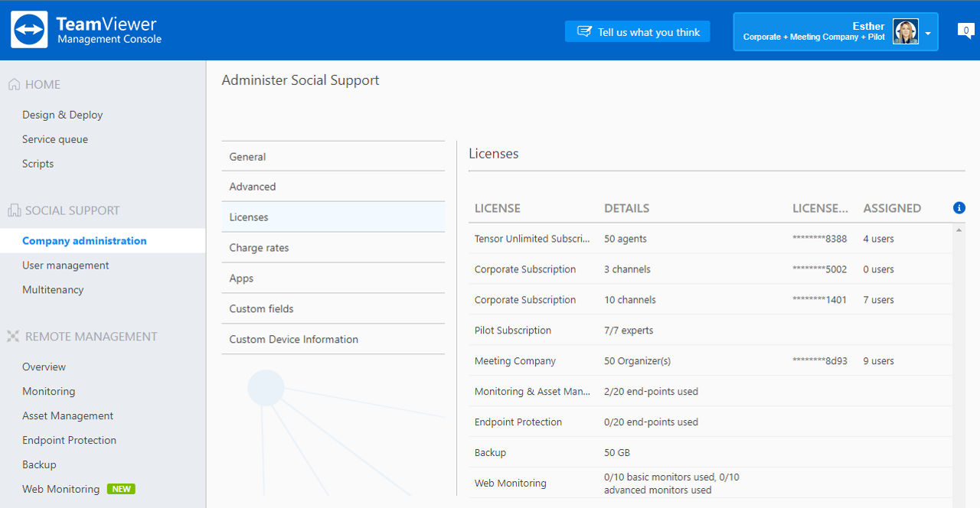Click the feedback icon on Tell us button
The height and width of the screenshot is (508, 980).
coord(584,31)
